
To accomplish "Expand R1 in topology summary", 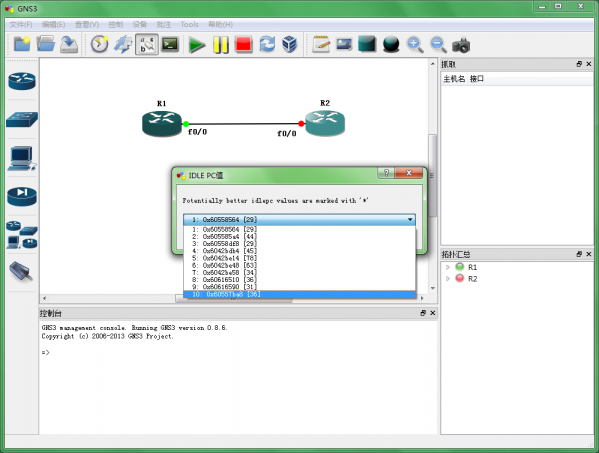I will pos(448,267).
